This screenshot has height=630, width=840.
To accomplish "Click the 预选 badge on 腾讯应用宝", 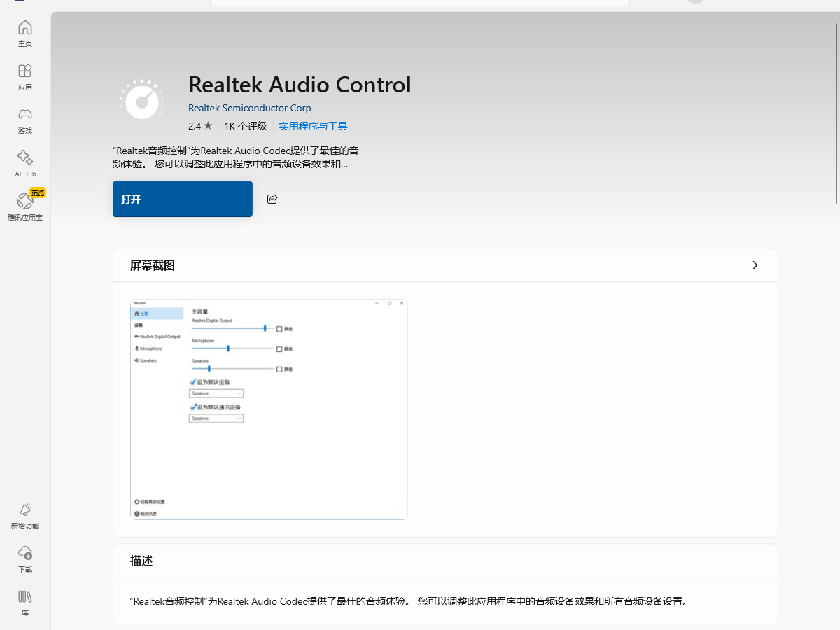I will (37, 192).
